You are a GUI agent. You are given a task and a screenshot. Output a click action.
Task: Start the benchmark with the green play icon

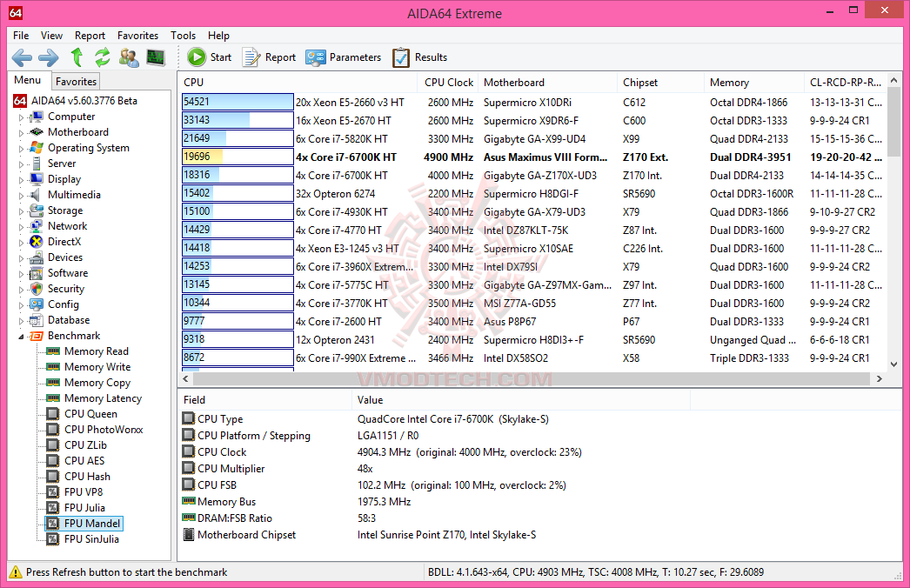209,57
